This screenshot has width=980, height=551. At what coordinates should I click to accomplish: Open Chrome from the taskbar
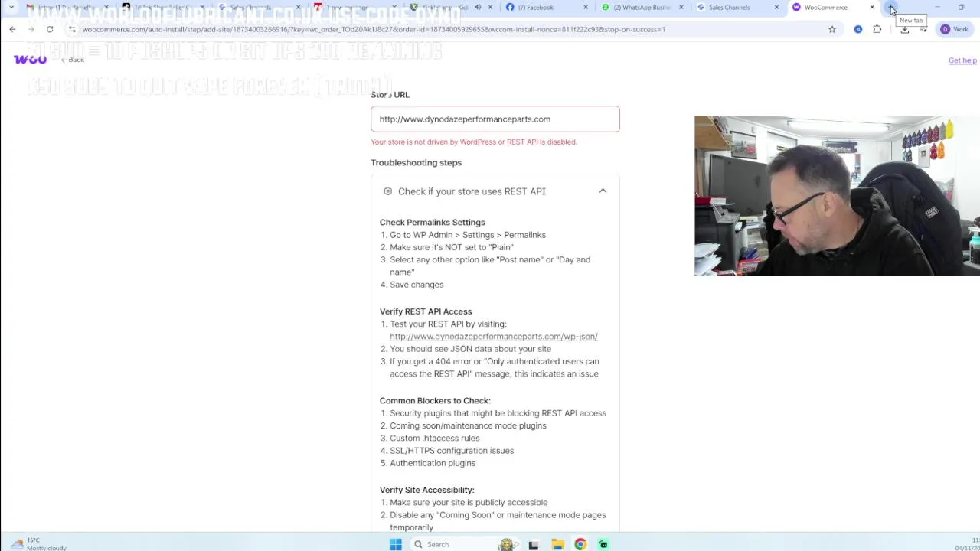(x=580, y=544)
